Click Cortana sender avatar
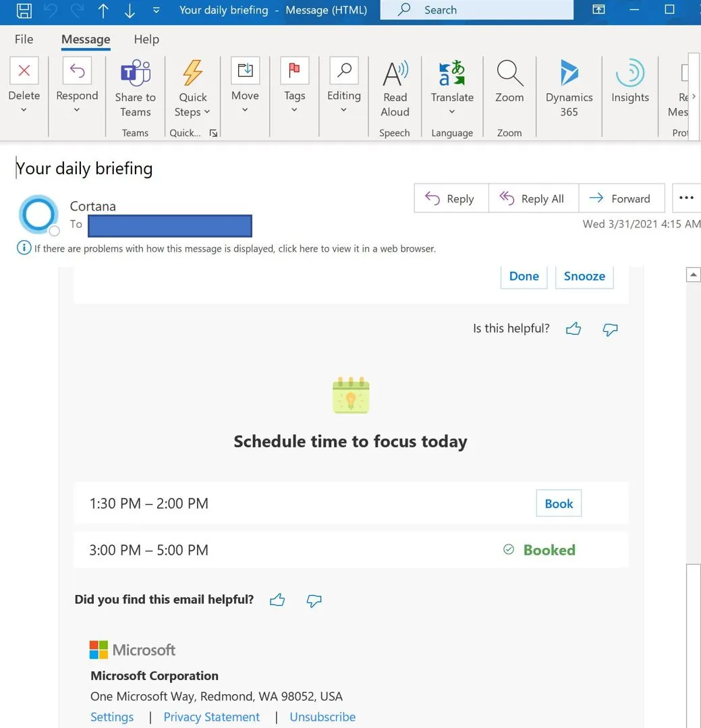 38,215
